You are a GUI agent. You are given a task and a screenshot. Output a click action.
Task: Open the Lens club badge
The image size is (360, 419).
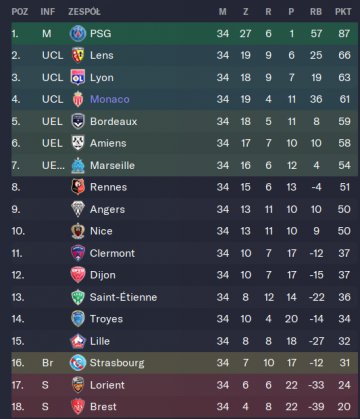[78, 55]
